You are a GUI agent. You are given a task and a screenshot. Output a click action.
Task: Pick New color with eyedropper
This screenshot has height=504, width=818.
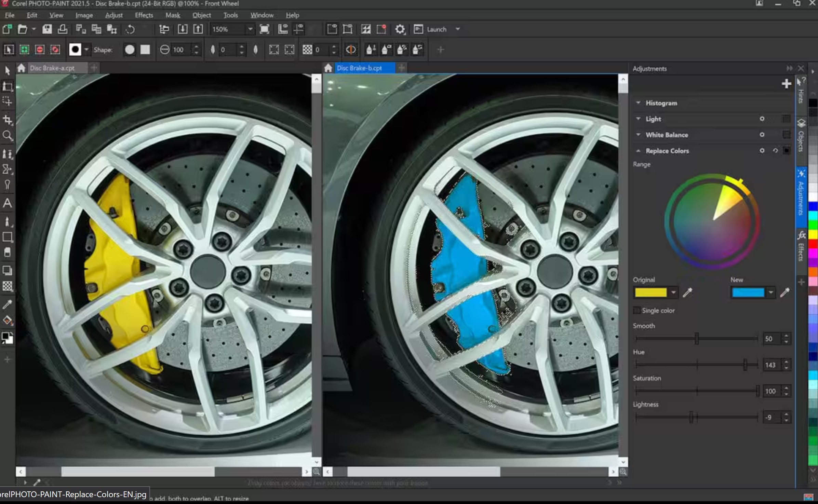[785, 292]
